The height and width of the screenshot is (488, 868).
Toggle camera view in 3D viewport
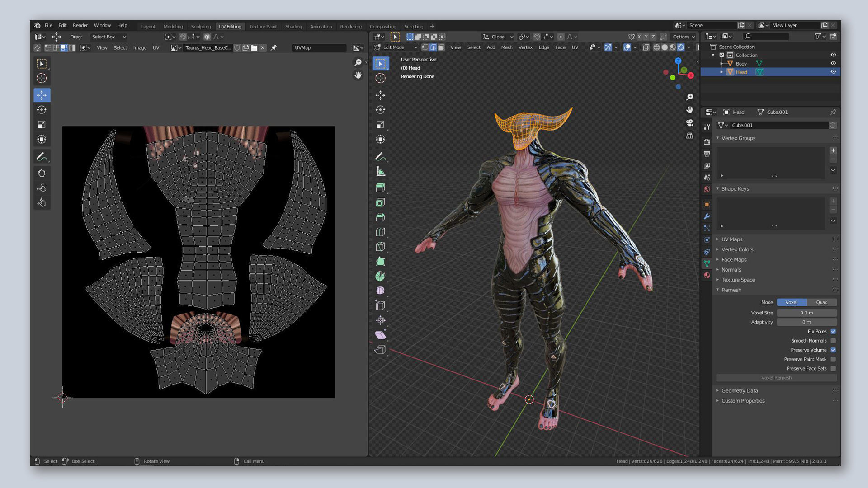[689, 123]
